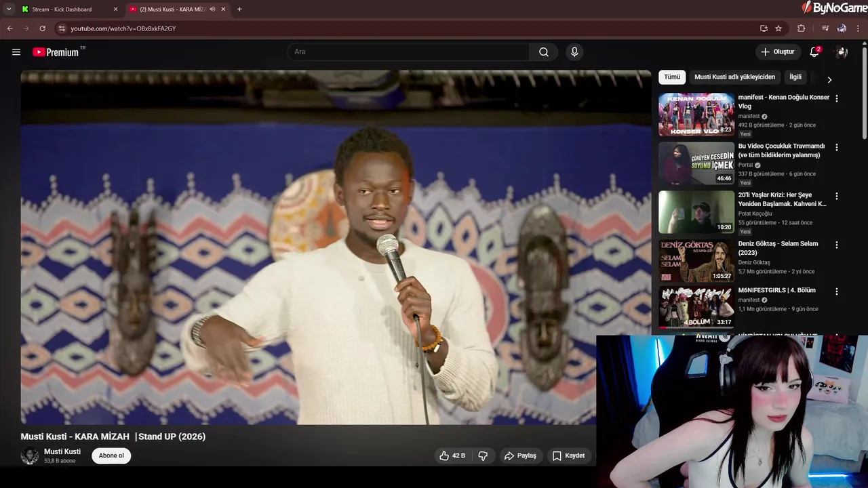Switch to the Stream - Kick Dashboard tab

pyautogui.click(x=69, y=9)
